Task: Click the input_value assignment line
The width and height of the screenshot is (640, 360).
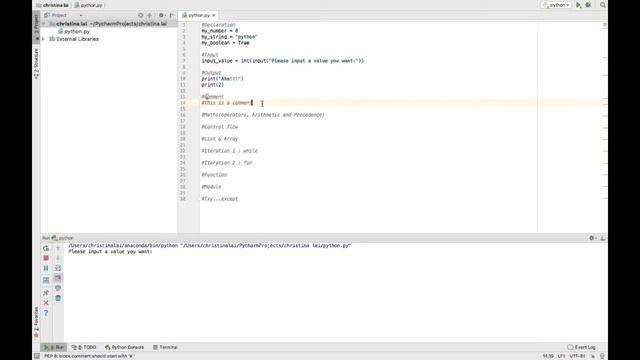Action: tap(282, 61)
